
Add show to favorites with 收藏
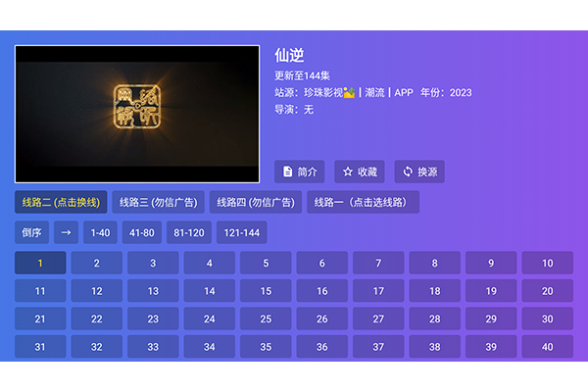click(x=360, y=171)
